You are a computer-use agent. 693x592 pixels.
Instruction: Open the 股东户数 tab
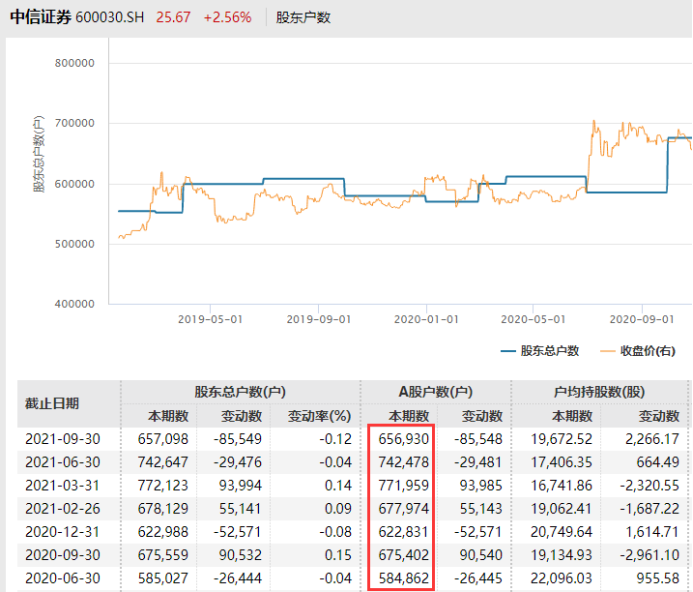[303, 18]
